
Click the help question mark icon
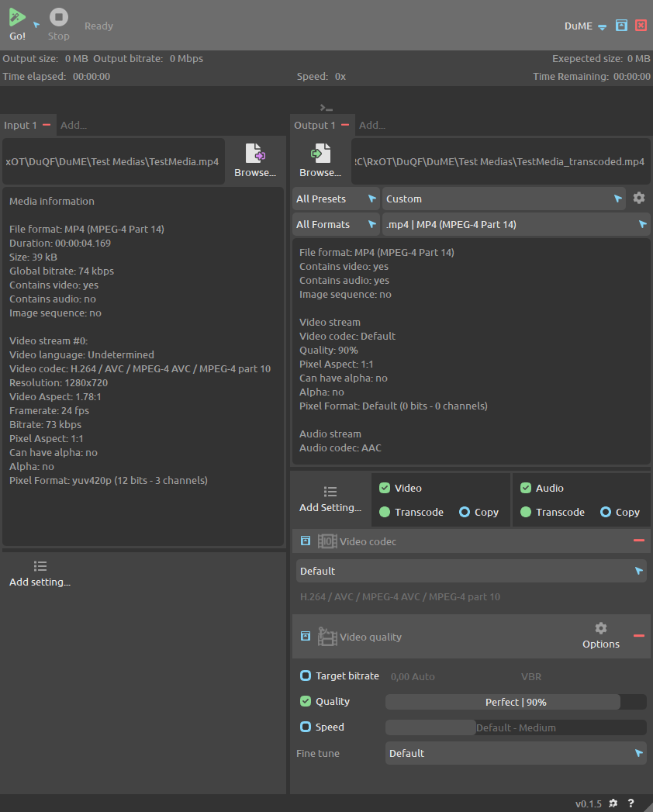[631, 803]
